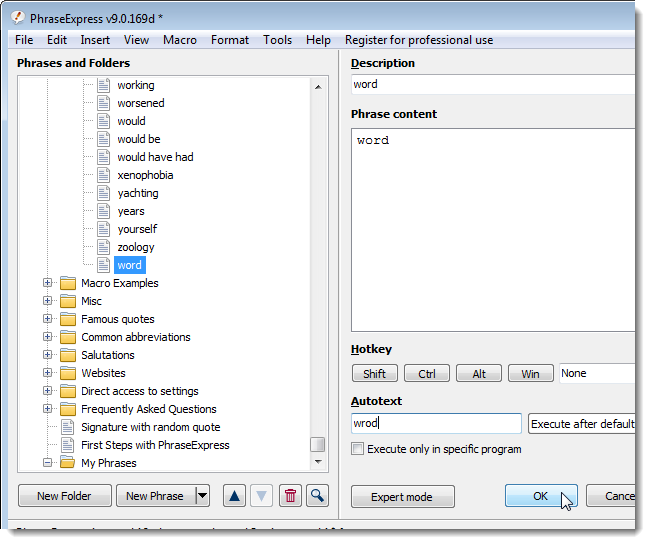Image resolution: width=650 pixels, height=544 pixels.
Task: Select the would be phrase
Action: [139, 139]
